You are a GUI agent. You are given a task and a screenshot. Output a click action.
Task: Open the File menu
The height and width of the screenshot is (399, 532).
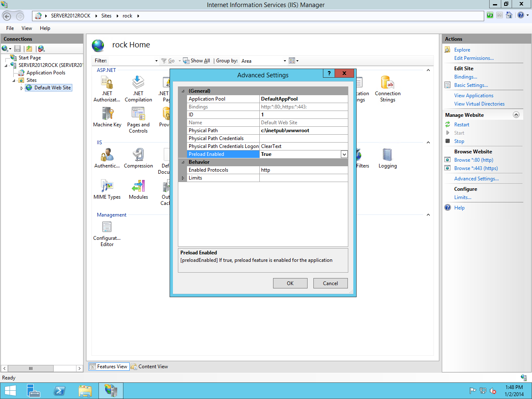(10, 28)
